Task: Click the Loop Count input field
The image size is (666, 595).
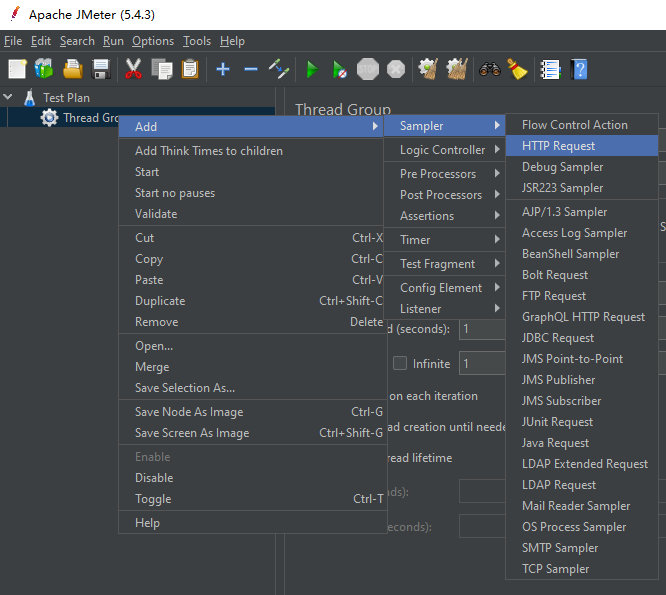Action: pyautogui.click(x=482, y=364)
